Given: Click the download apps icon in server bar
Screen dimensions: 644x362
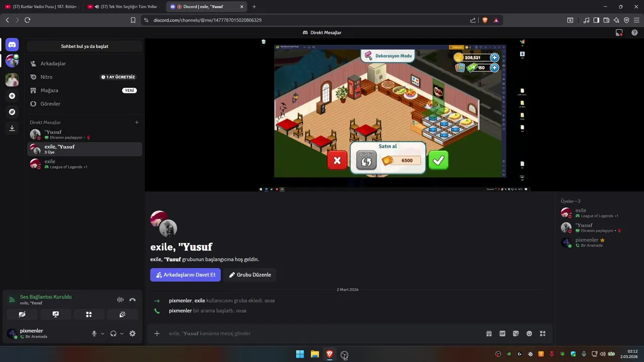Looking at the screenshot, I should (12, 128).
